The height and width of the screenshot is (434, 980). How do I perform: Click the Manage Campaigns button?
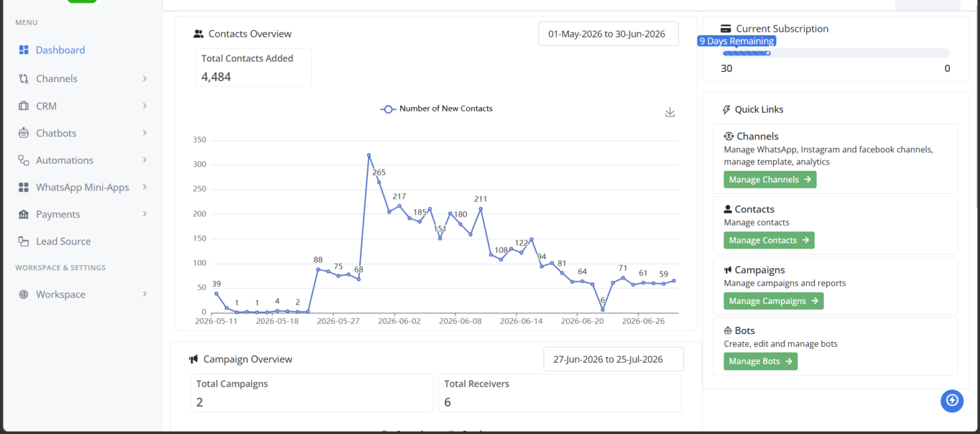tap(773, 301)
